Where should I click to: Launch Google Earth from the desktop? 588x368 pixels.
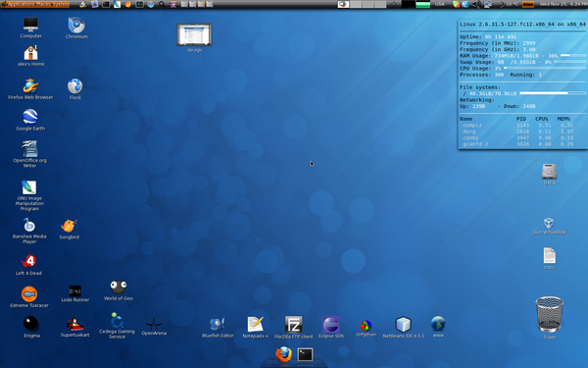coord(30,120)
